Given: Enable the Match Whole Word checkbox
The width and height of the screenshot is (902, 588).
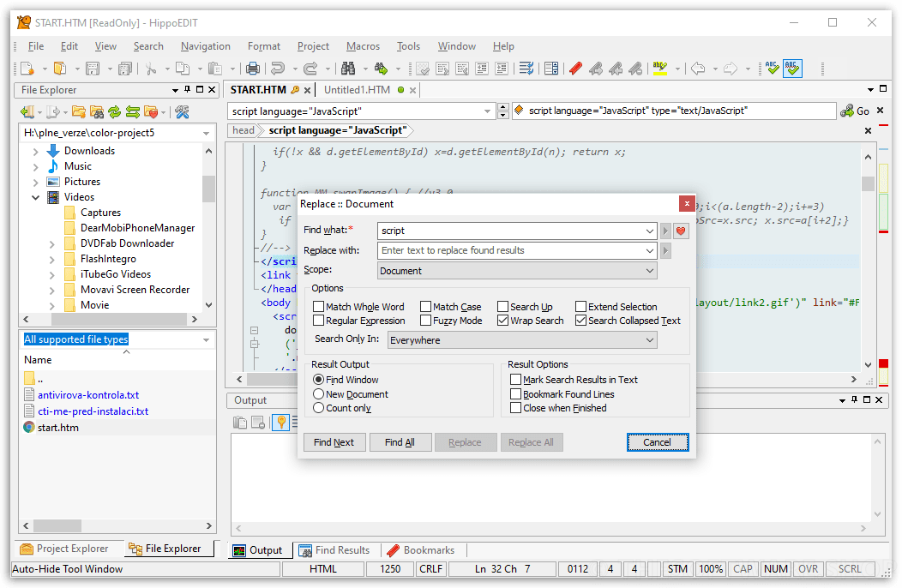Looking at the screenshot, I should [x=319, y=307].
